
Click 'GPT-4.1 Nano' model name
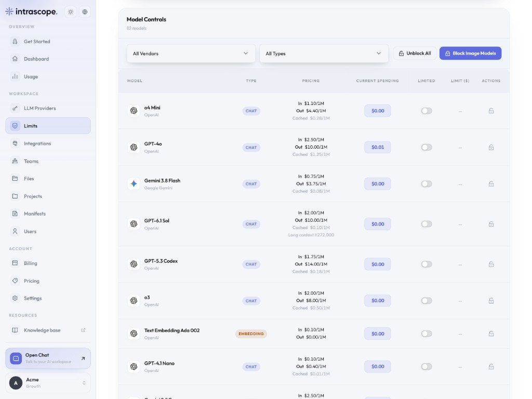159,363
